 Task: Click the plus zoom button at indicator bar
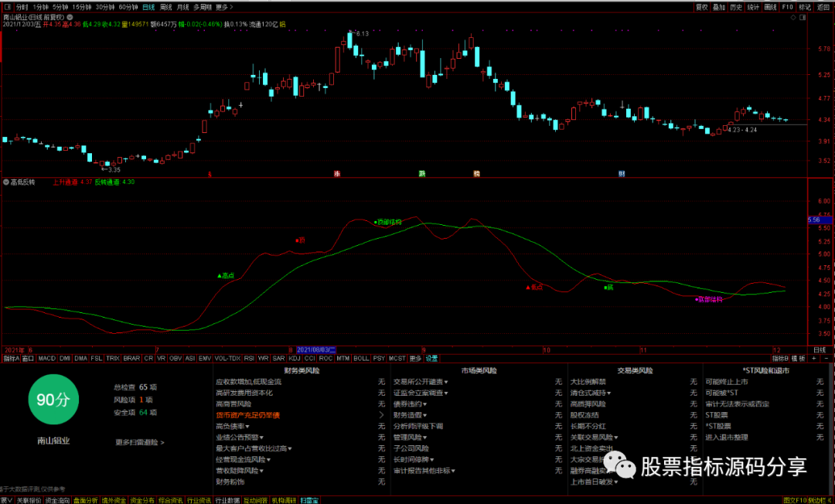tap(813, 359)
